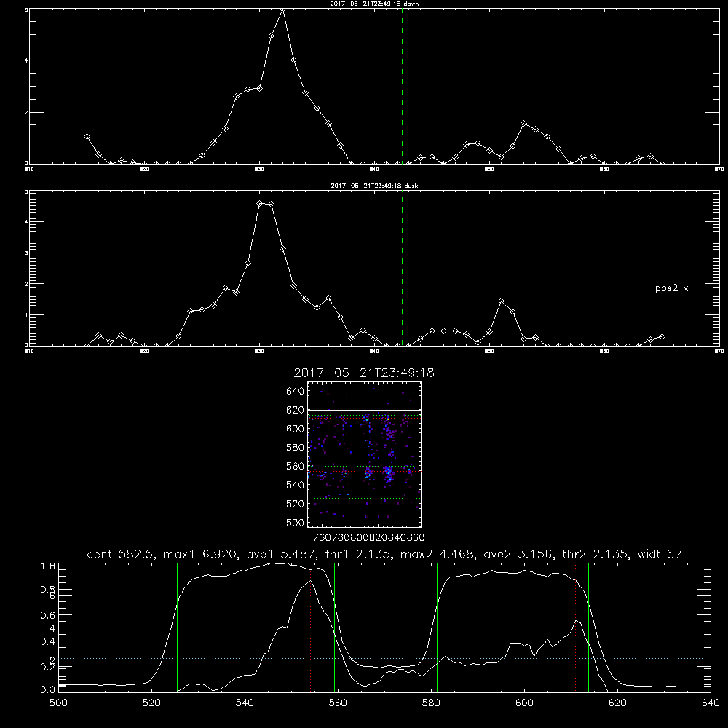Click the highest peak diamond marker in the dawn plot

point(282,9)
